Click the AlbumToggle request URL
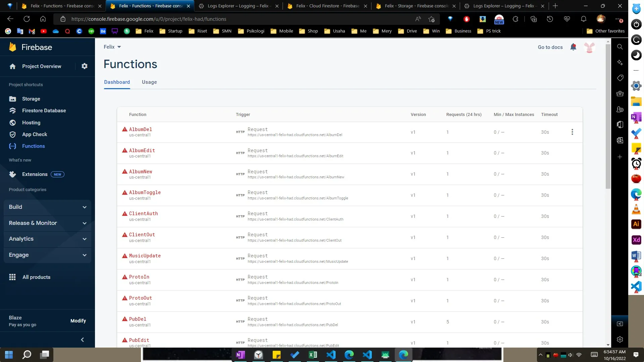 coord(298,198)
